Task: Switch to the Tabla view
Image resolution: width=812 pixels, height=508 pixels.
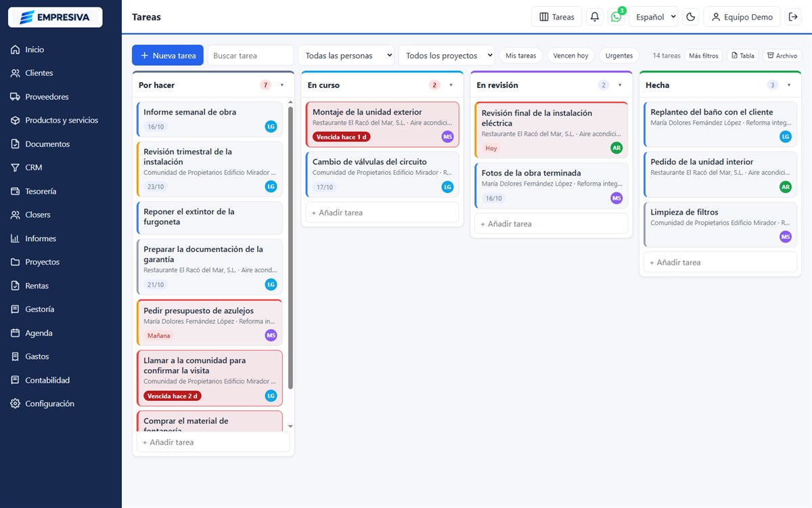Action: pos(742,56)
